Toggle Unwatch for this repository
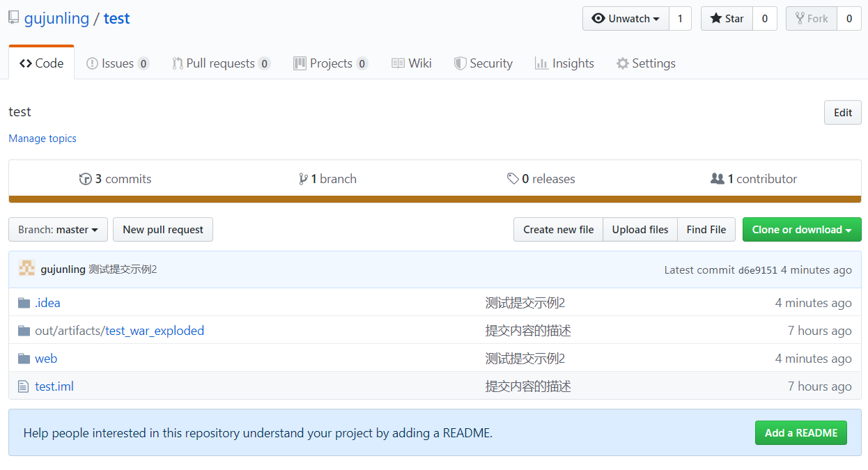Screen dimensions: 868x470 pyautogui.click(x=625, y=19)
